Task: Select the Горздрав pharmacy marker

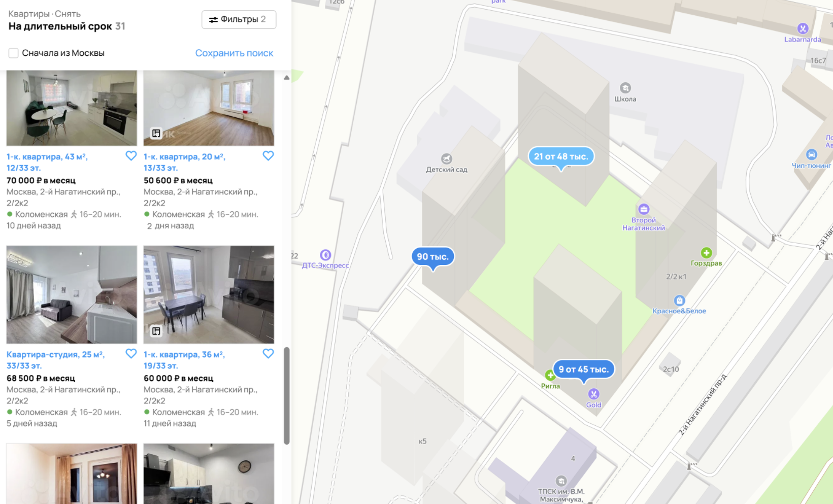Action: point(706,252)
